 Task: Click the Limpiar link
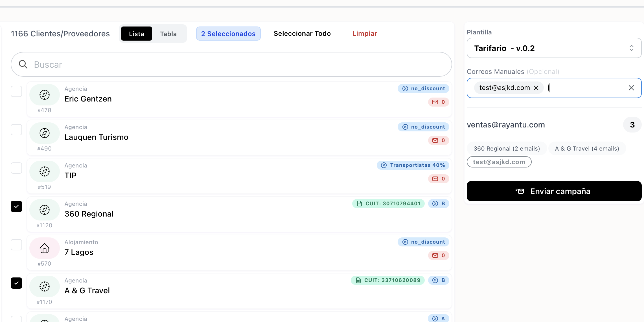click(365, 34)
